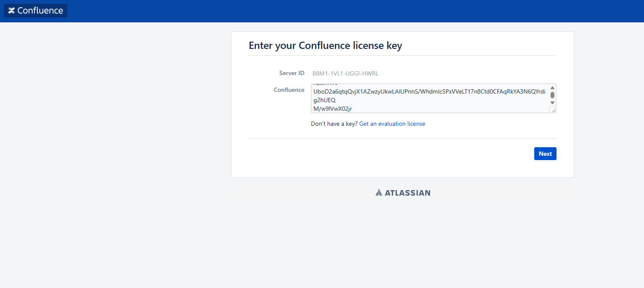Viewport: 644px width, 288px height.
Task: Click the 'Server ID' field label
Action: (292, 73)
